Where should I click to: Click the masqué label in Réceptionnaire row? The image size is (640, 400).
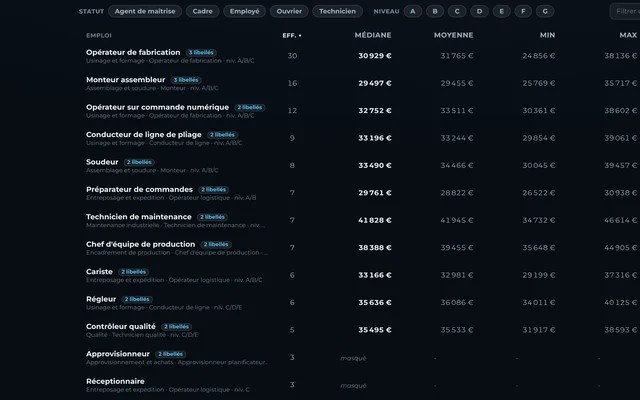[353, 385]
